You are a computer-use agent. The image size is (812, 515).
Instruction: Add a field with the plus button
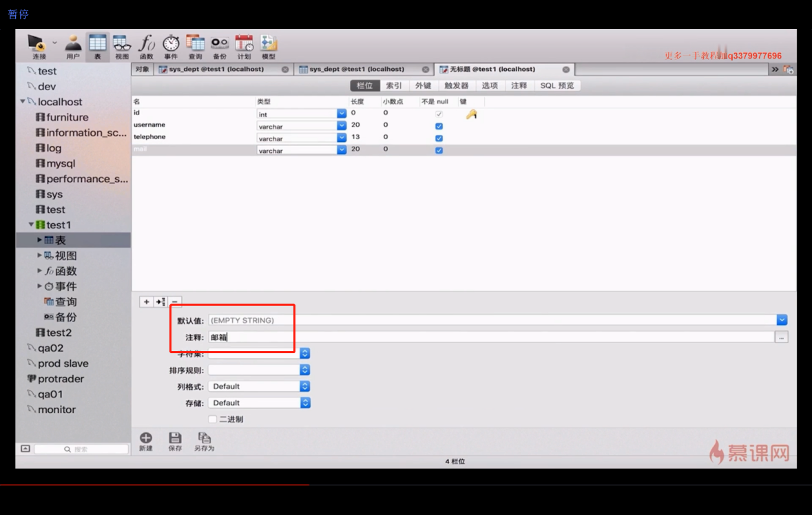click(x=147, y=302)
